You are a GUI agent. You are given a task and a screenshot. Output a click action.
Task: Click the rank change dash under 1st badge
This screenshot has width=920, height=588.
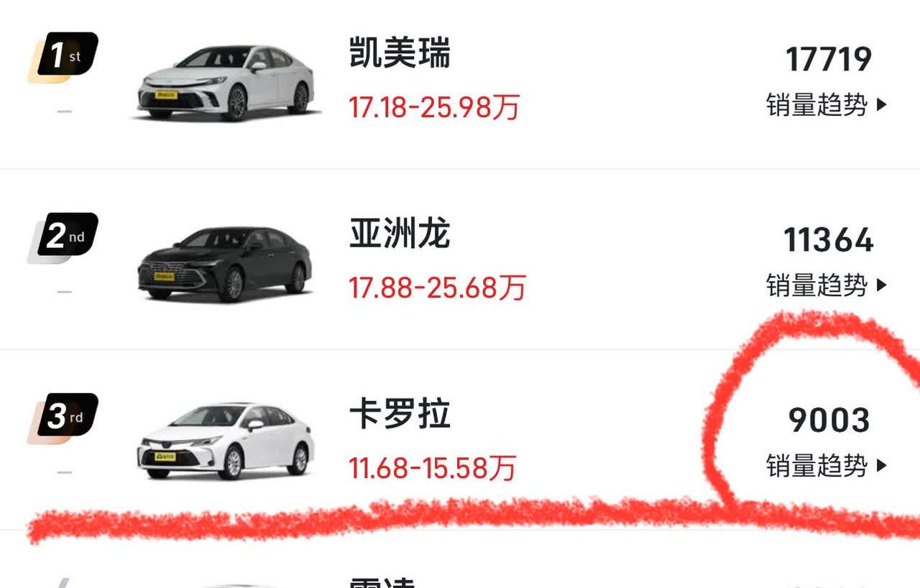tap(65, 111)
